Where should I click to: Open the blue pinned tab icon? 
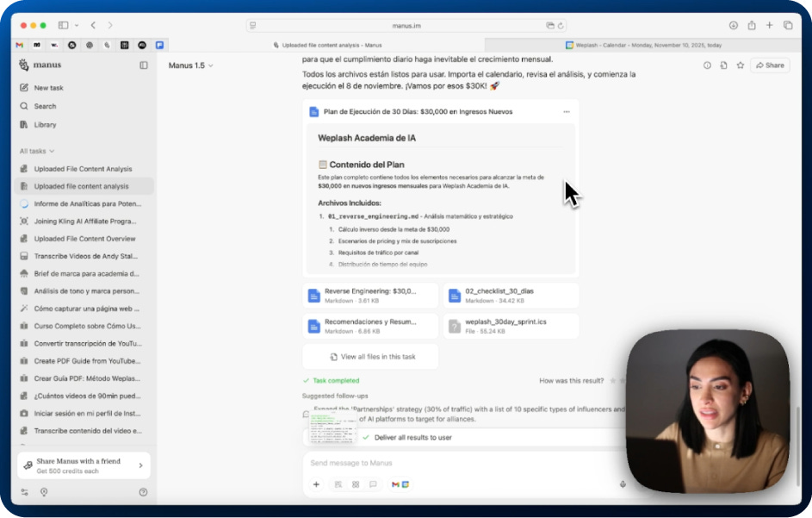[159, 45]
